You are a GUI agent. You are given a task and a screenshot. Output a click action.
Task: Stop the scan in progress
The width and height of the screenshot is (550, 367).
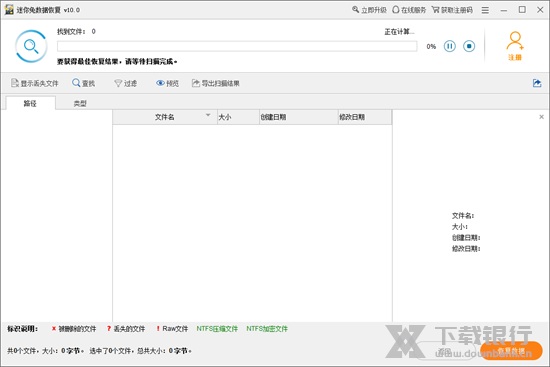pyautogui.click(x=469, y=46)
